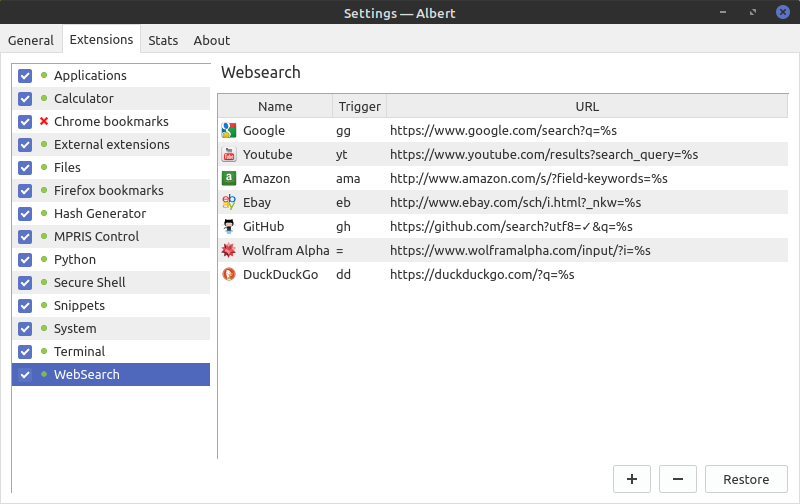The height and width of the screenshot is (504, 800).
Task: Remove selected search engine with minus button
Action: click(x=678, y=479)
